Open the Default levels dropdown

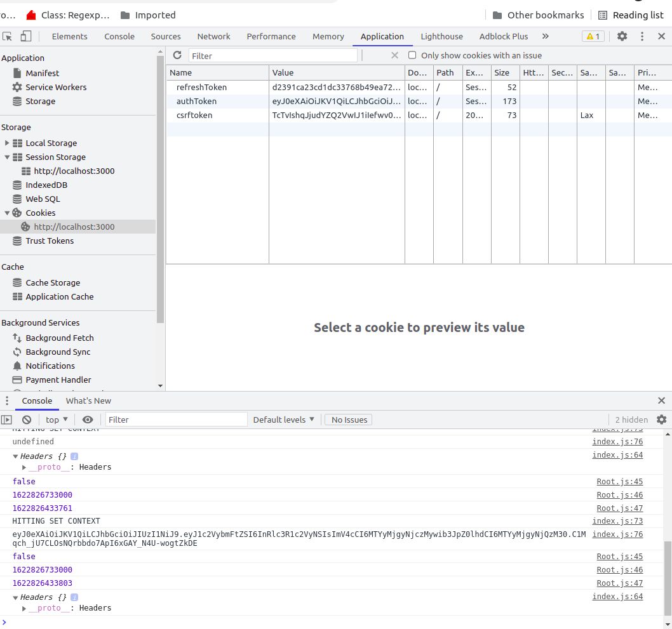[x=283, y=420]
